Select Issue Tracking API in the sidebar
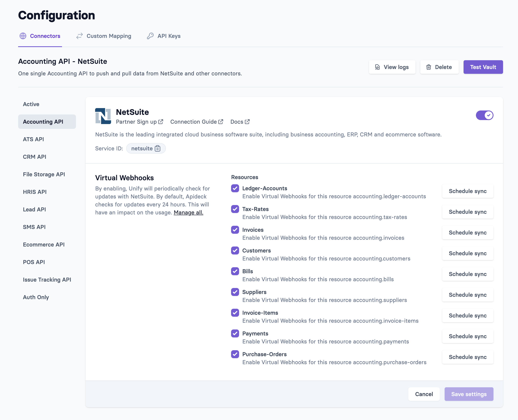This screenshot has height=420, width=518. coord(47,280)
